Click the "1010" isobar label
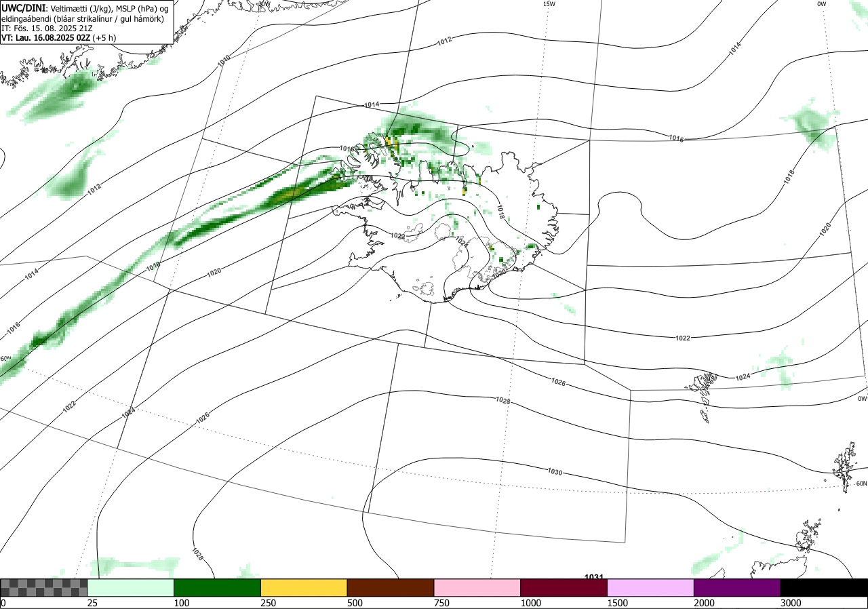868x609 pixels. (224, 60)
